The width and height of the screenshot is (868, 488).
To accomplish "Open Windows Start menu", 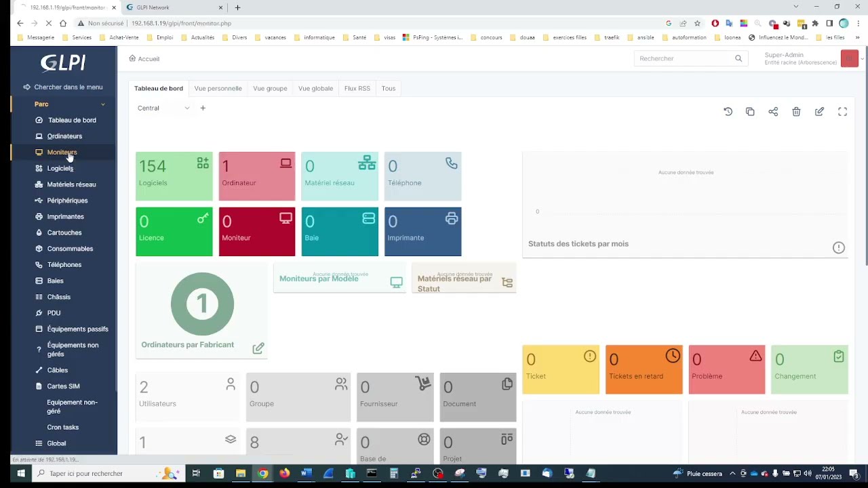I will point(21,474).
